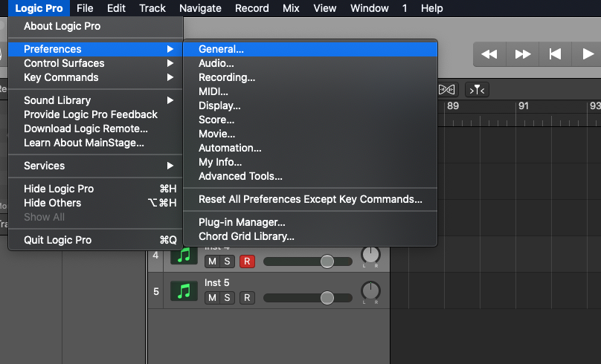Expand the Services submenu
Screen dimensions: 601x364
coord(95,166)
